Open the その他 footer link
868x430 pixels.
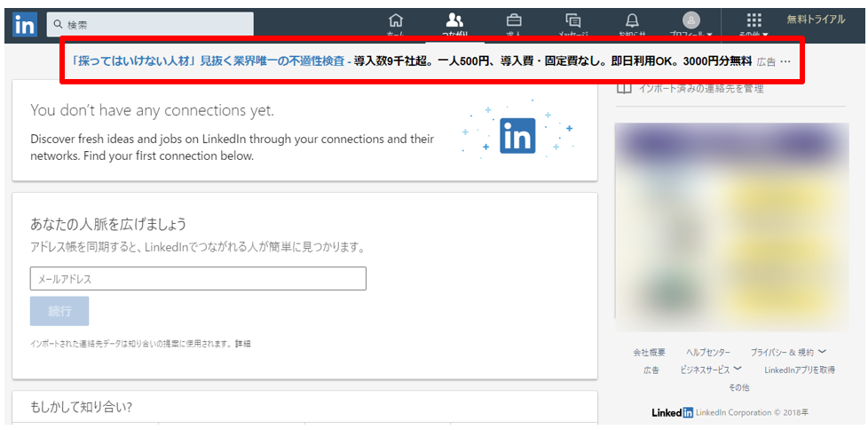click(738, 388)
